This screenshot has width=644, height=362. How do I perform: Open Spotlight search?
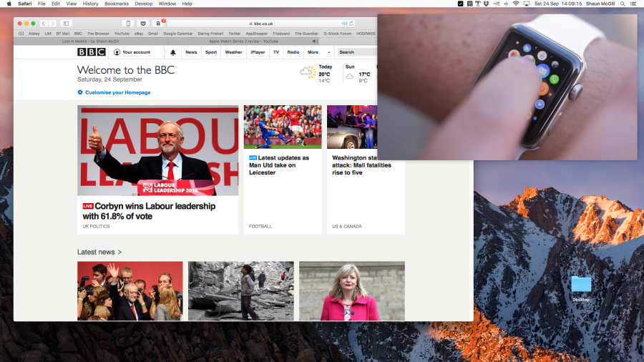coord(623,4)
